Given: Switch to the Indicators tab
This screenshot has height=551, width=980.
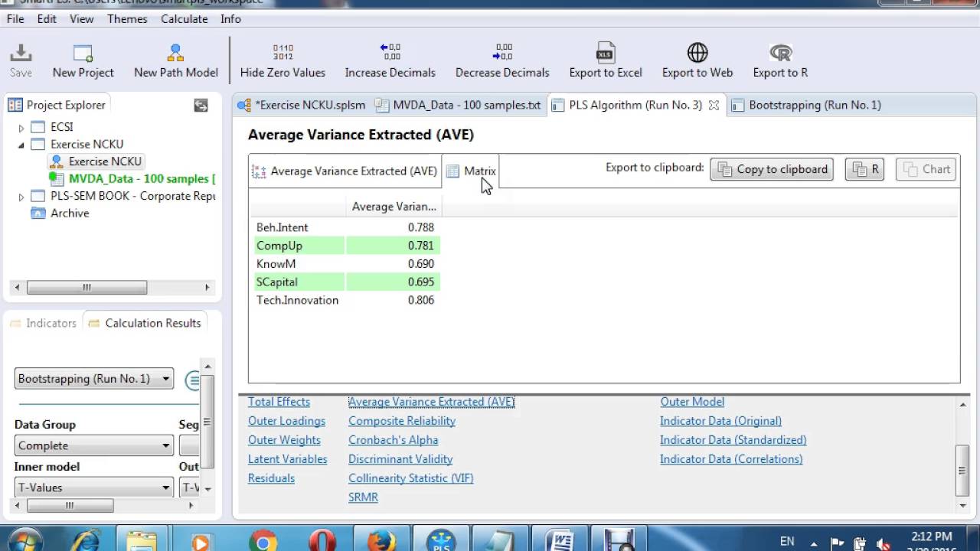Looking at the screenshot, I should 44,324.
